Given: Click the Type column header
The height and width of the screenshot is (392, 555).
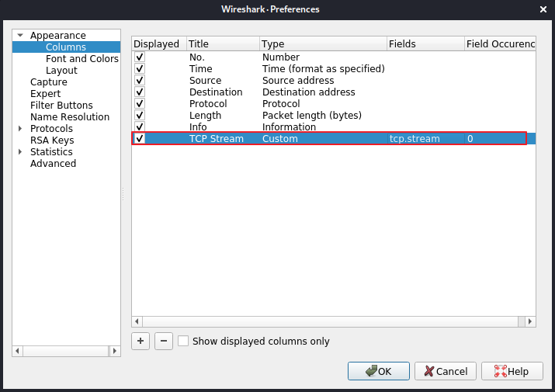Looking at the screenshot, I should coord(323,43).
